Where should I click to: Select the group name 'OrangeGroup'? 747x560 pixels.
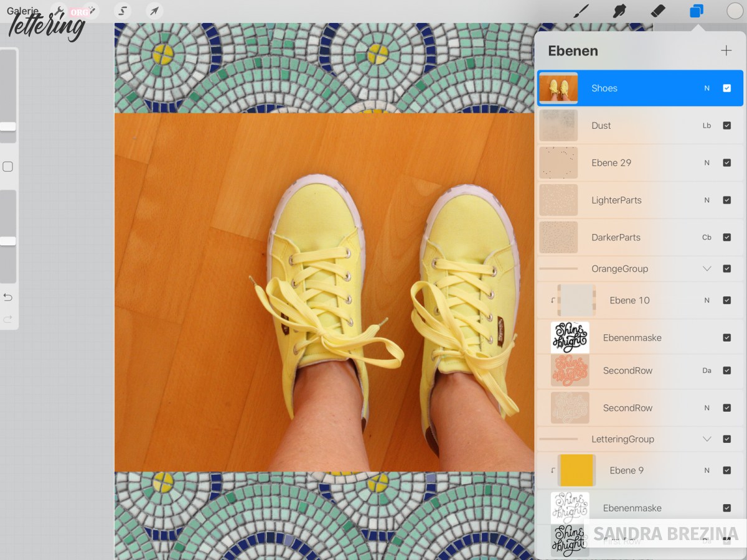[619, 269]
